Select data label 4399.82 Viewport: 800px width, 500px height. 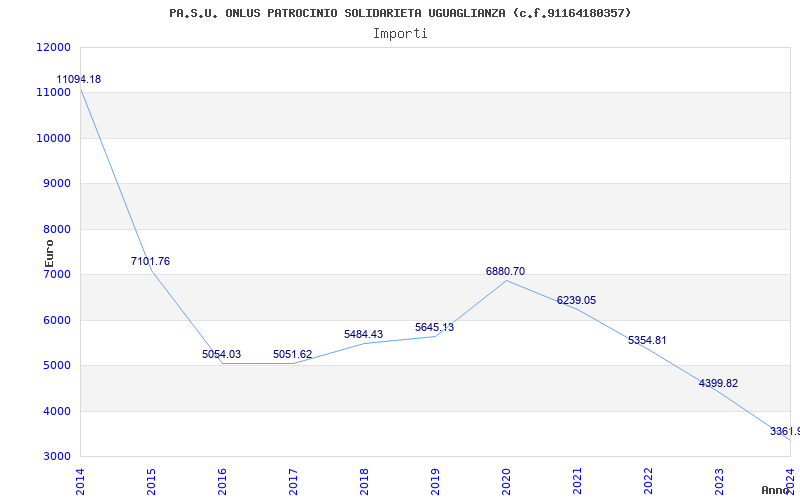[x=718, y=383]
